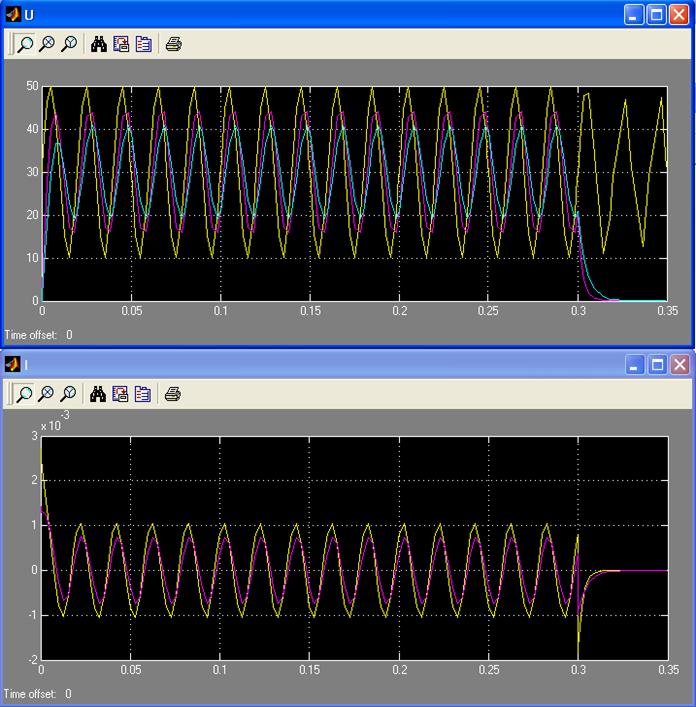Close the U scope window
This screenshot has height=707, width=696.
[x=679, y=15]
